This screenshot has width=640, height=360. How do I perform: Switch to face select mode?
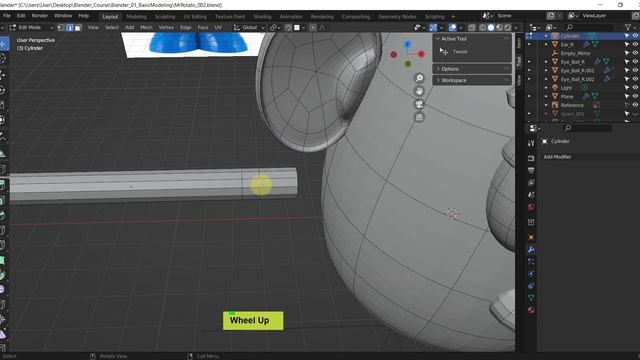[x=78, y=27]
